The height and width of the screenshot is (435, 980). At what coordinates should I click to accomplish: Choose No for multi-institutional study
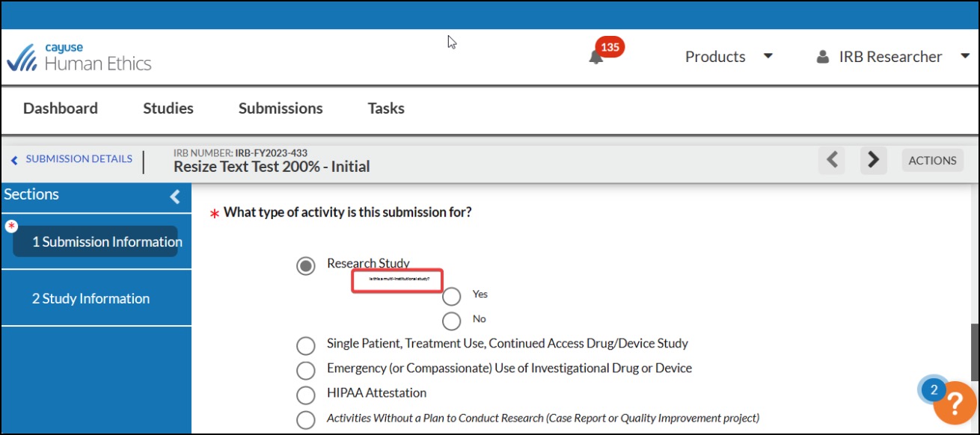click(x=451, y=321)
